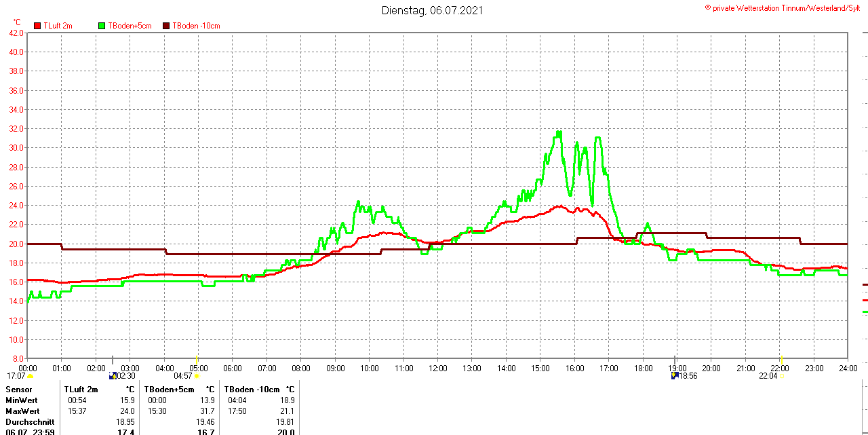Click the dark red TBoden -10cm legend swatch
This screenshot has height=435, width=868.
(167, 26)
